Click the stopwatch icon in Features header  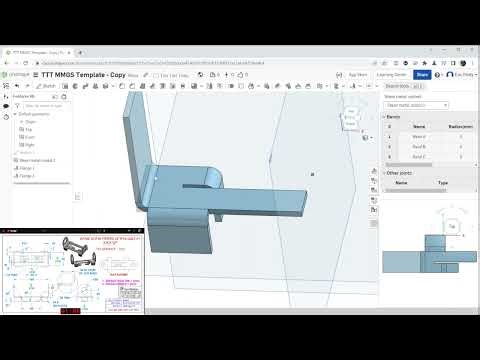tap(64, 97)
